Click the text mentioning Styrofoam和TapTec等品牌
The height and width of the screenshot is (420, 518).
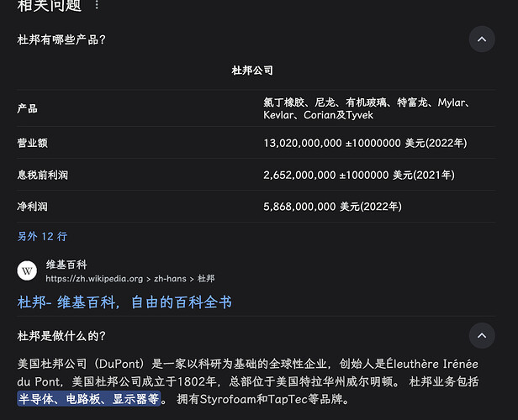263,399
